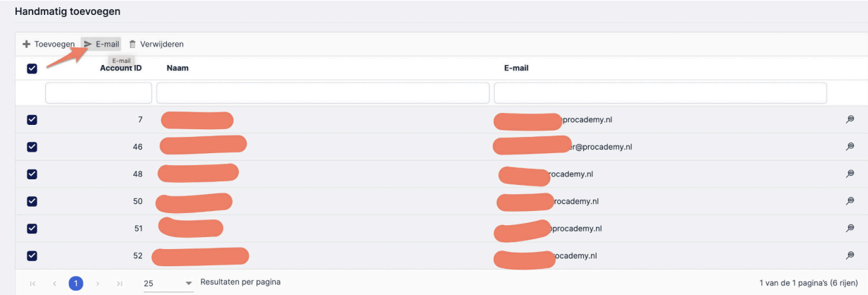Image resolution: width=868 pixels, height=295 pixels.
Task: Focus the Naam filter input field
Action: (x=322, y=93)
